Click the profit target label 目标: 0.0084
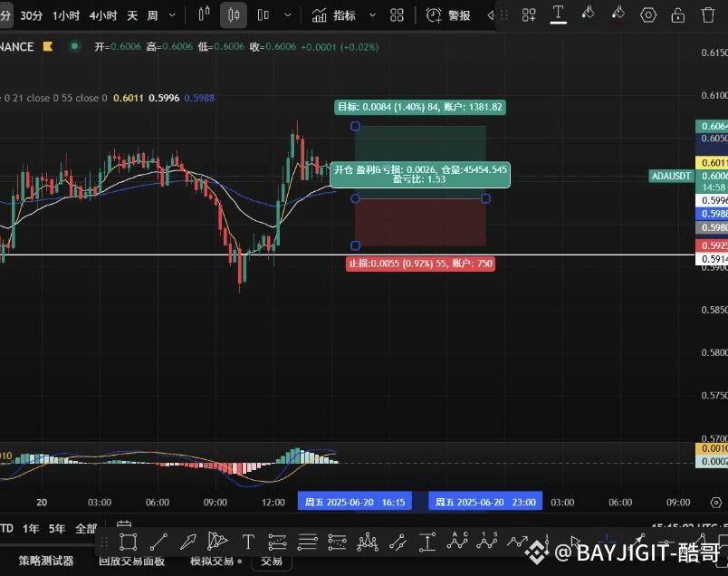Screen dimensions: 728x576 pos(420,107)
